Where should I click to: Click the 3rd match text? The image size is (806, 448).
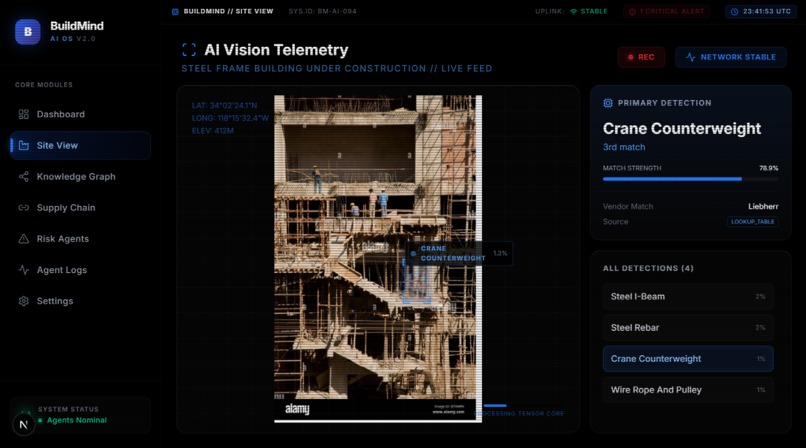(624, 147)
